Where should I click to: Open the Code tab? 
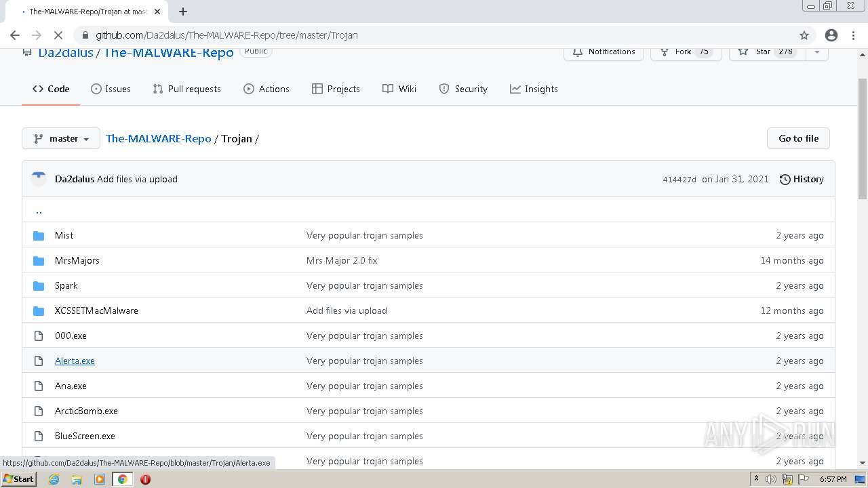pos(51,89)
